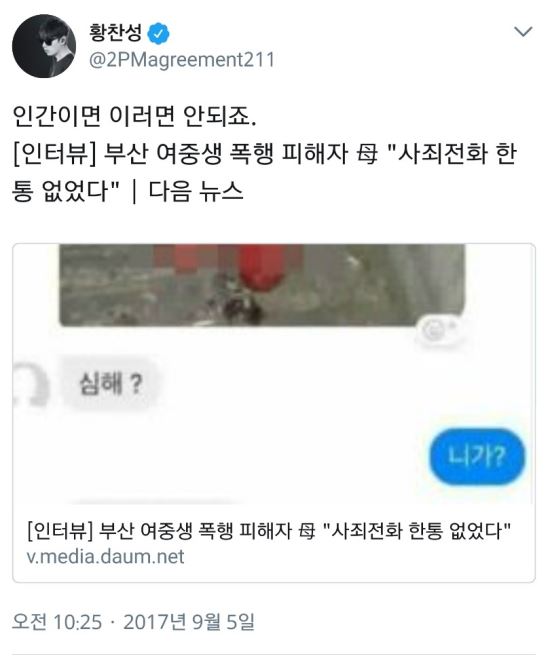Screen dimensions: 550x663
Task: Click the 2017년 9월 5일 date
Action: tap(189, 622)
